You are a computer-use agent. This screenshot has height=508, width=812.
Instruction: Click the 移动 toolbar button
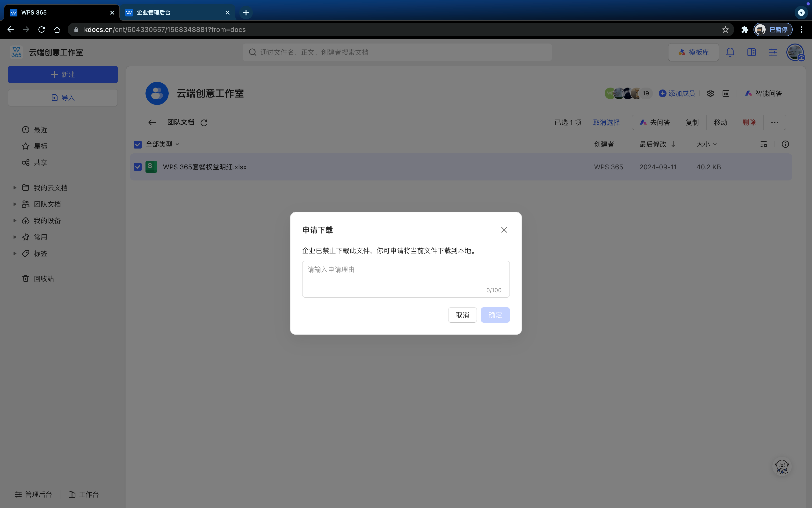720,122
